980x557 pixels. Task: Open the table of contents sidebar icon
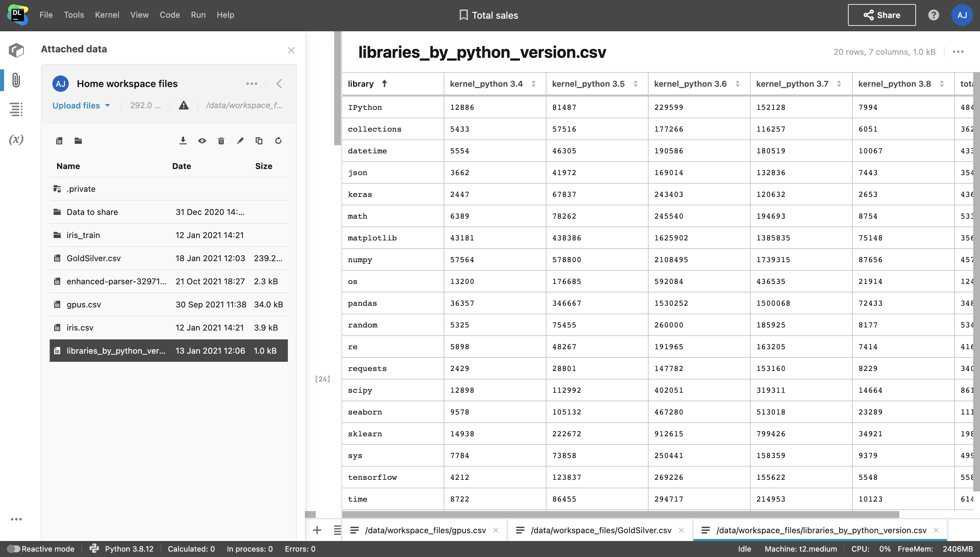(16, 109)
